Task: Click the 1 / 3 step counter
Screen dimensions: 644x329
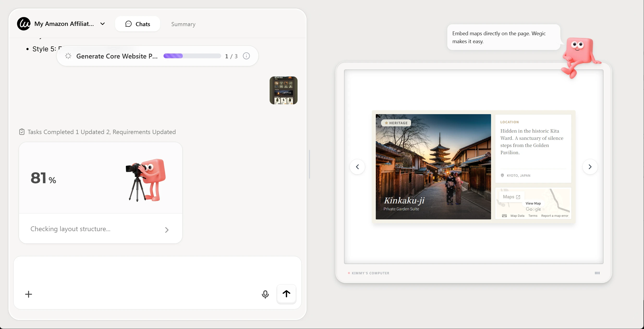Action: pyautogui.click(x=231, y=56)
